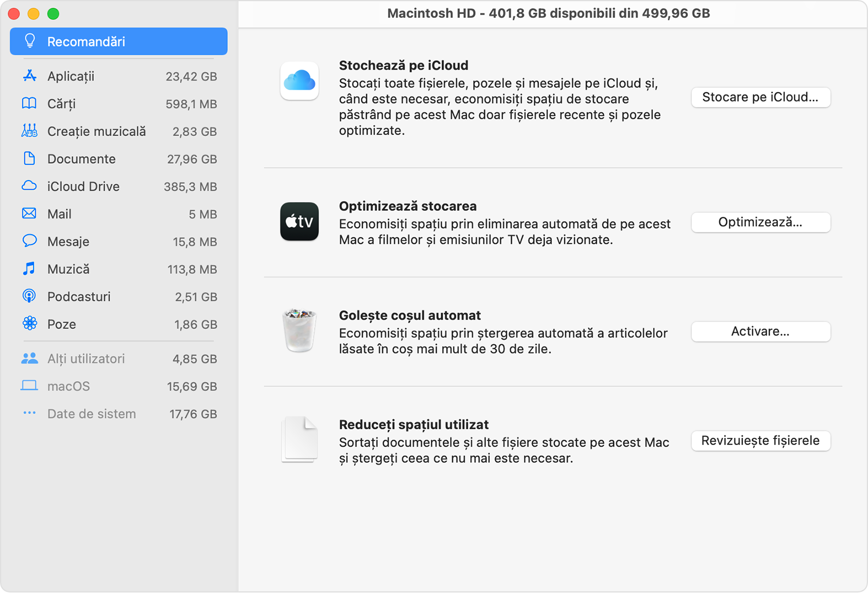Select the Podcasturi icon in sidebar
Viewport: 868px width, 593px height.
tap(29, 296)
